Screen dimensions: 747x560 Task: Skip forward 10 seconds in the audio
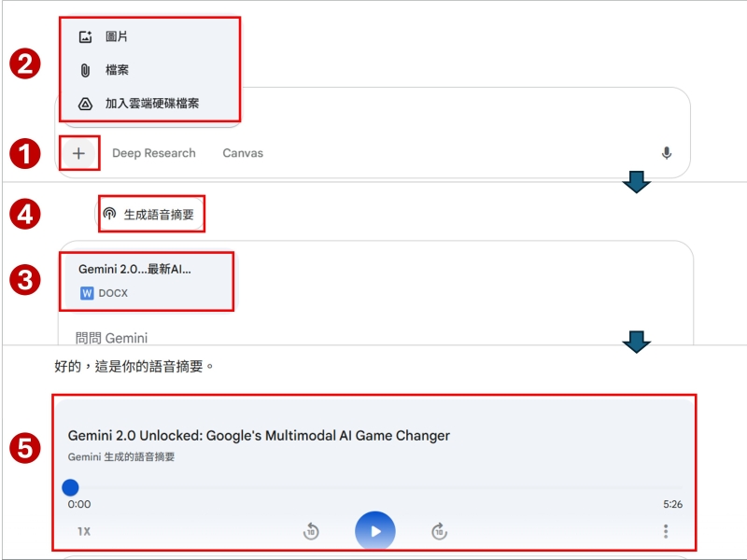[x=439, y=530]
